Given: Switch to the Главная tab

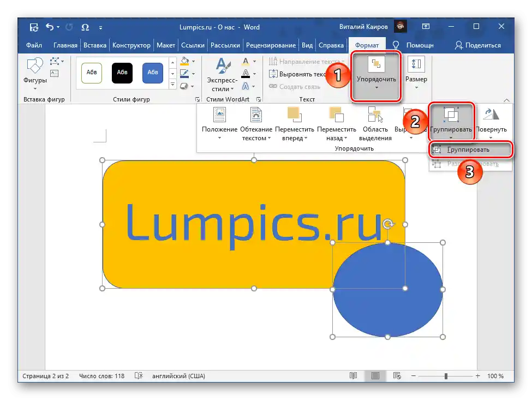Looking at the screenshot, I should pyautogui.click(x=65, y=45).
